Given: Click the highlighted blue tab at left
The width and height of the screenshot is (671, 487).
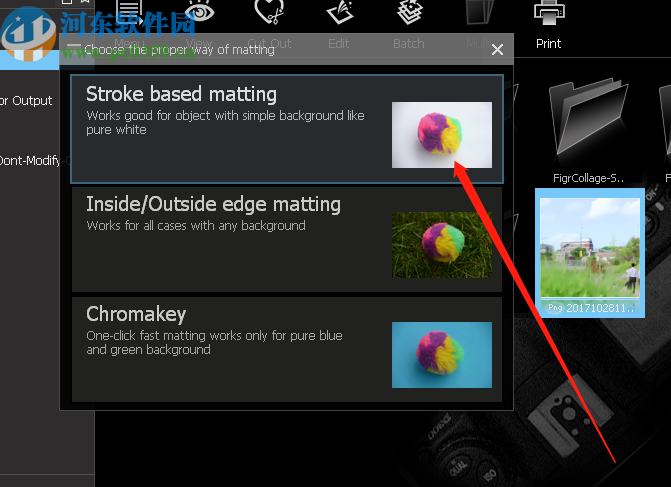Looking at the screenshot, I should pyautogui.click(x=29, y=60).
